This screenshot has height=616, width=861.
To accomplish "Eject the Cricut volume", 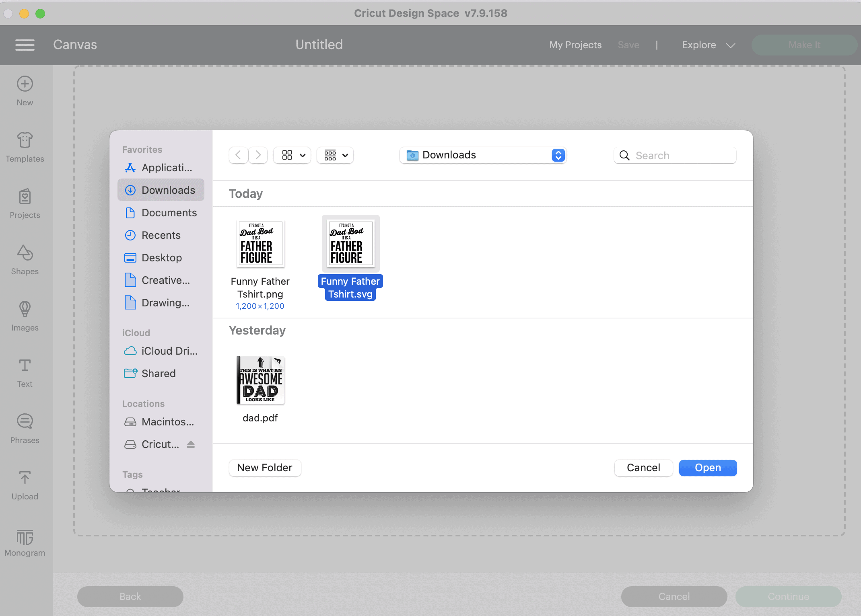I will [191, 444].
